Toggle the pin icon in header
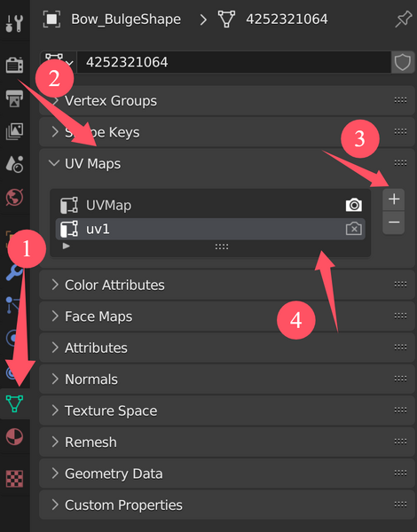 403,19
